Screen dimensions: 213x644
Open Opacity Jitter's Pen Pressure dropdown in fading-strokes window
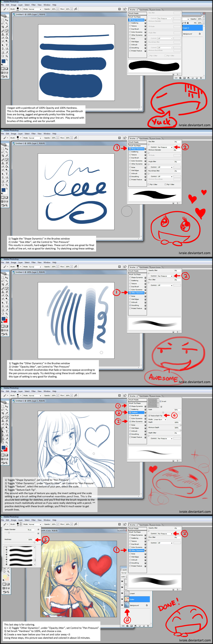click(x=165, y=276)
